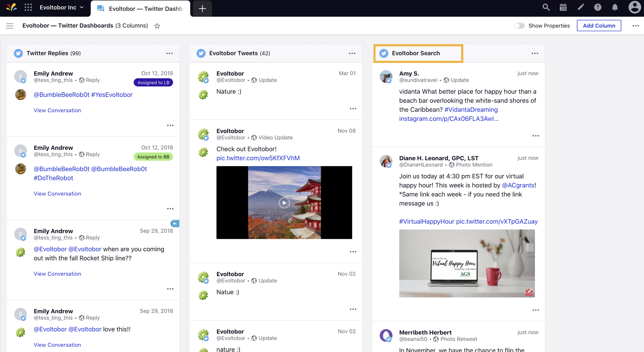Click the back-arrow icon on Sep 29 Emily tweet
This screenshot has height=352, width=644.
[x=175, y=224]
